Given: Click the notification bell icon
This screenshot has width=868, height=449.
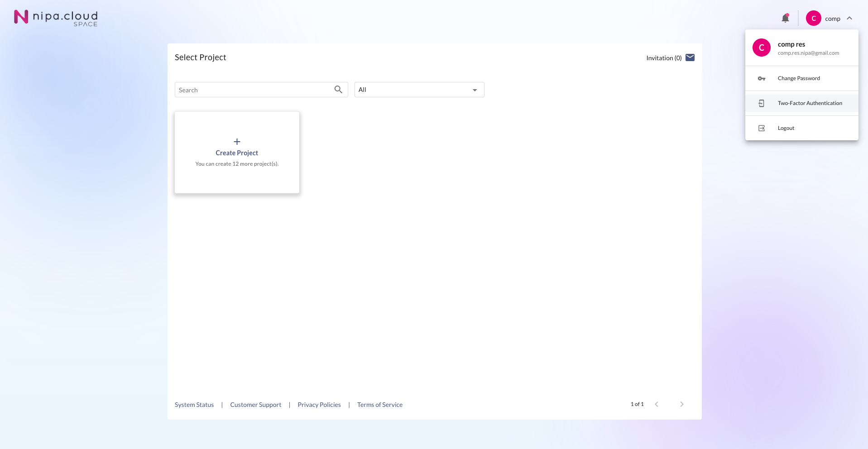Looking at the screenshot, I should click(785, 18).
